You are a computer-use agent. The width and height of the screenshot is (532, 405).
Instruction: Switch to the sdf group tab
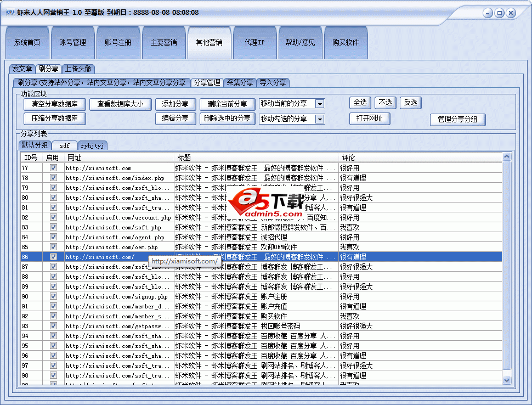point(65,145)
